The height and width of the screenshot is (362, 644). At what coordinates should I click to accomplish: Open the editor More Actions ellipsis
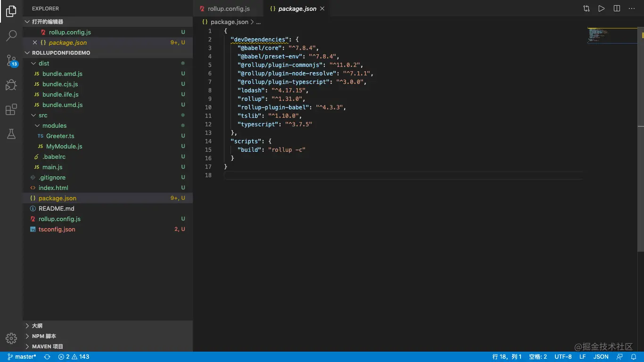point(632,8)
